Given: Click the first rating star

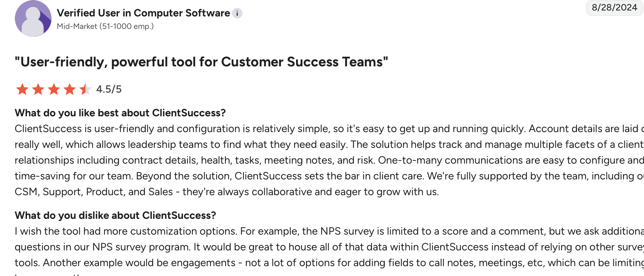Looking at the screenshot, I should click(x=22, y=89).
